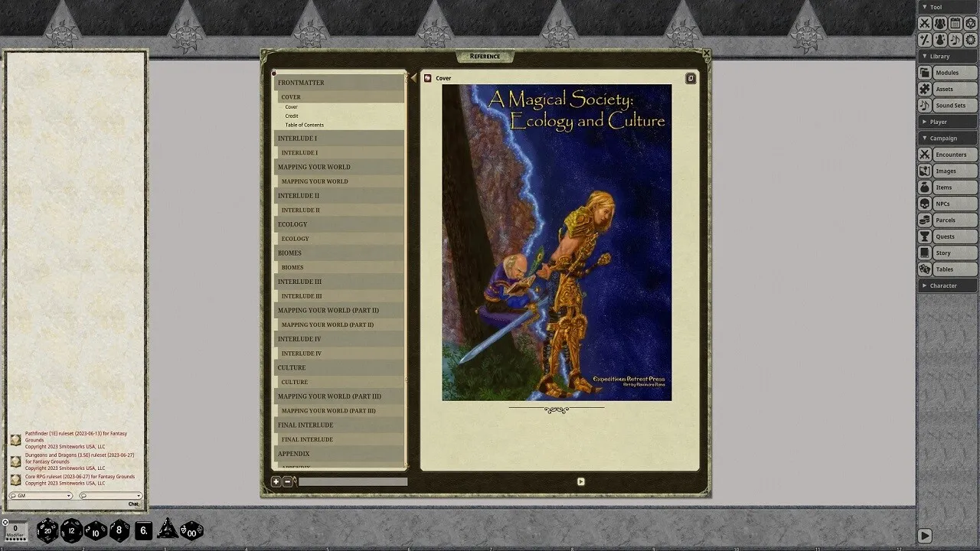Pick up the d12 die
Image resolution: width=980 pixels, height=551 pixels.
(x=71, y=530)
